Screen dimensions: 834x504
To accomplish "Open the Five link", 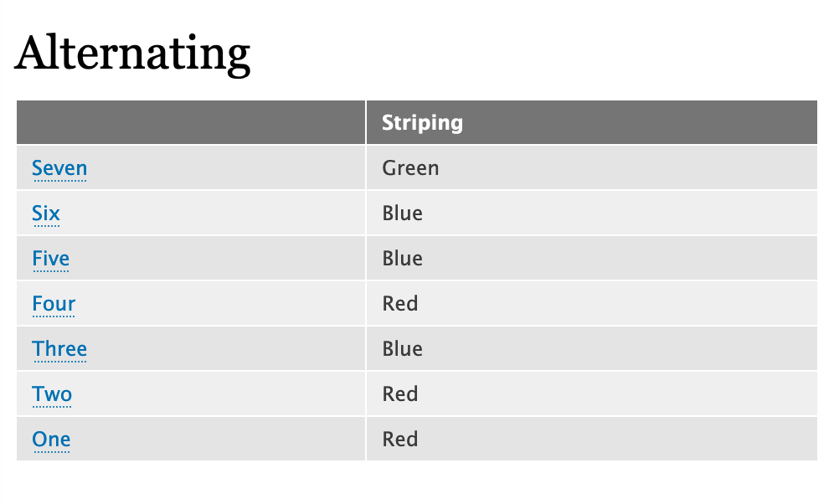I will [x=50, y=258].
